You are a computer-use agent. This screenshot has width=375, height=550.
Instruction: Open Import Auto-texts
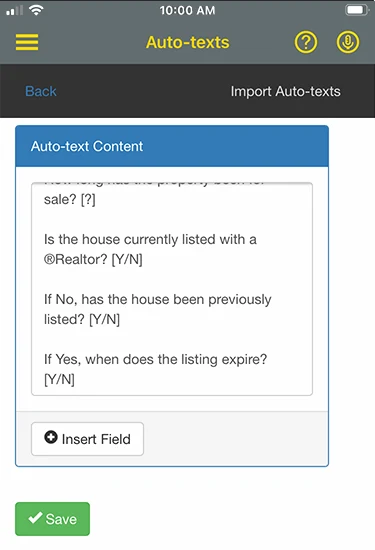[x=285, y=91]
